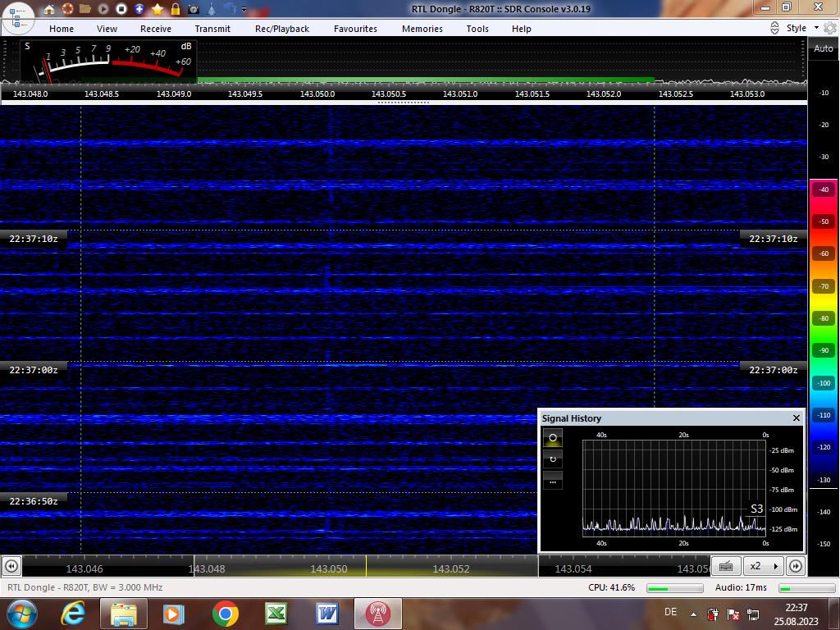Click the blue spiral icon in the title bar toolbar
840x630 pixels.
point(230,8)
